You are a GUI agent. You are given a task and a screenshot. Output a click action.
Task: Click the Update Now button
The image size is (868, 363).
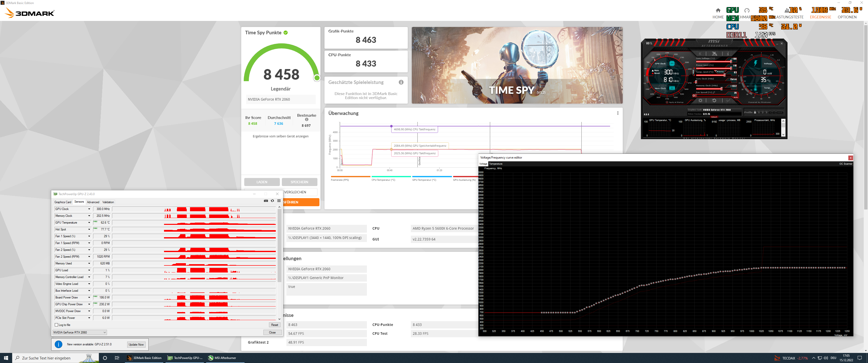point(136,345)
